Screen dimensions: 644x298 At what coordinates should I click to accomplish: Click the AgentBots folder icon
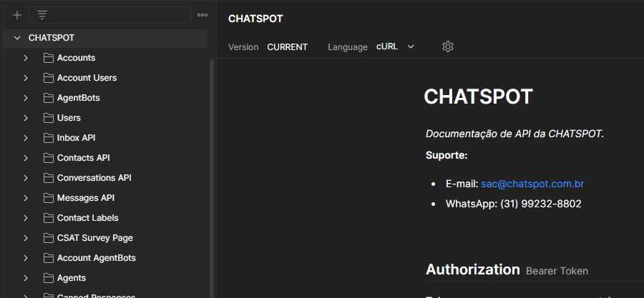pyautogui.click(x=49, y=98)
